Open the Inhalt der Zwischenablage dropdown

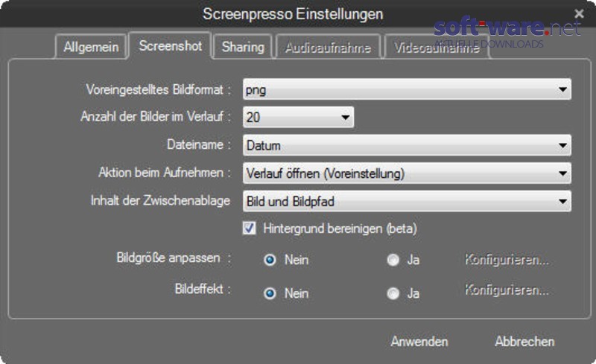[x=407, y=201]
